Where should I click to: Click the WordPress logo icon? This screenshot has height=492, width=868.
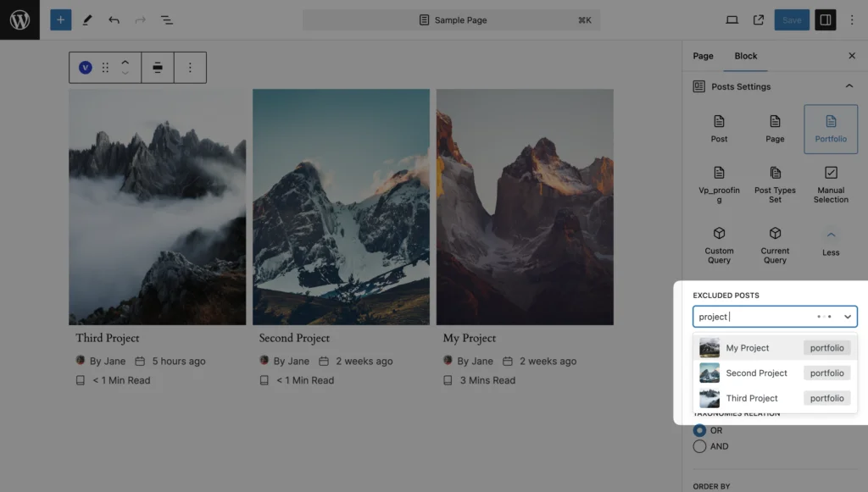coord(19,19)
